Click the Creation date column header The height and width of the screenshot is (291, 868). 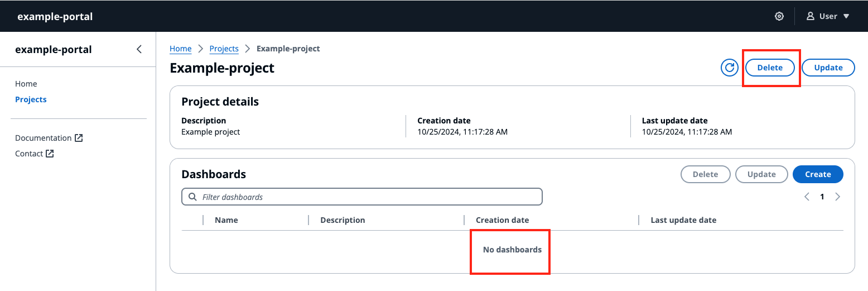pyautogui.click(x=502, y=220)
